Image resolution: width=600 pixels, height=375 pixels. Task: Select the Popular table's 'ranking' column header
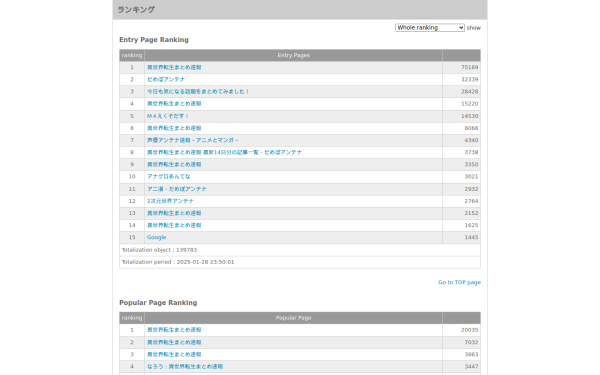pos(132,318)
